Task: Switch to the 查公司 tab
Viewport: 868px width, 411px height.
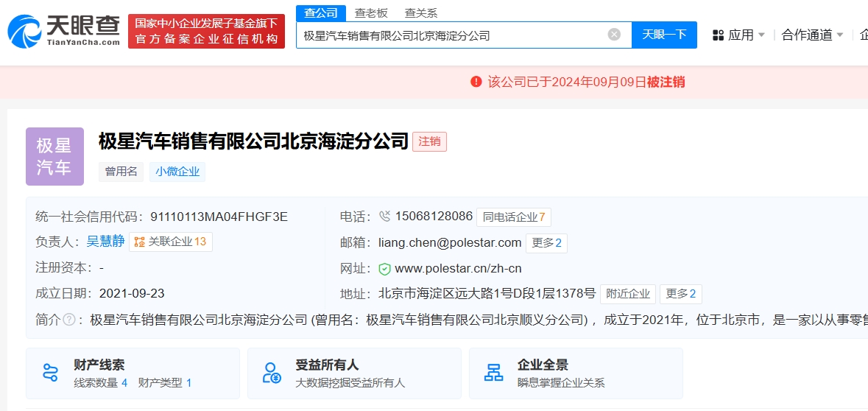Action: click(321, 13)
